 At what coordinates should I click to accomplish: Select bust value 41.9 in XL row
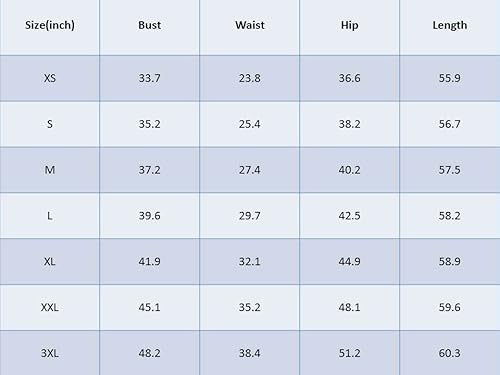(x=149, y=261)
